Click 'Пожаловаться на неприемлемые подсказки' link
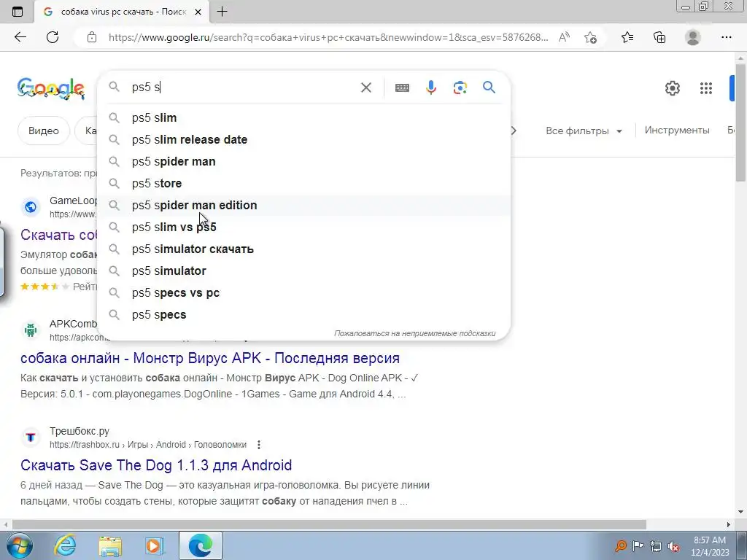This screenshot has height=560, width=747. coord(414,333)
